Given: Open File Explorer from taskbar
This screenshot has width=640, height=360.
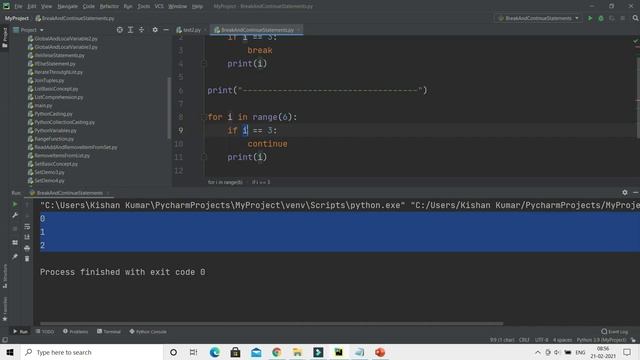Looking at the screenshot, I should point(298,352).
